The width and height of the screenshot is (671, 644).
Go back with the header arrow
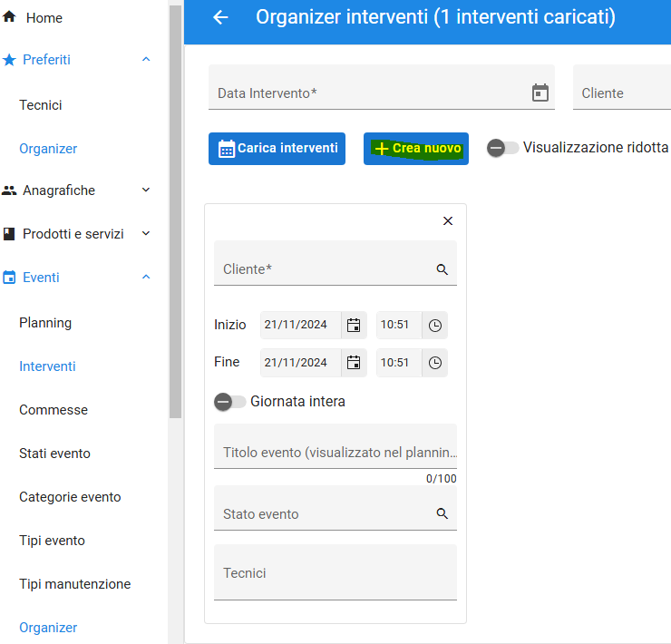pos(220,17)
